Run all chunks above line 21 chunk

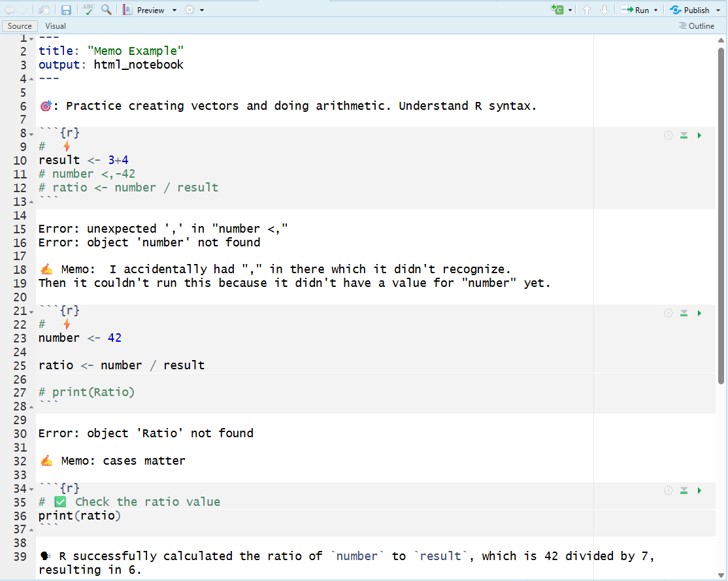coord(684,313)
